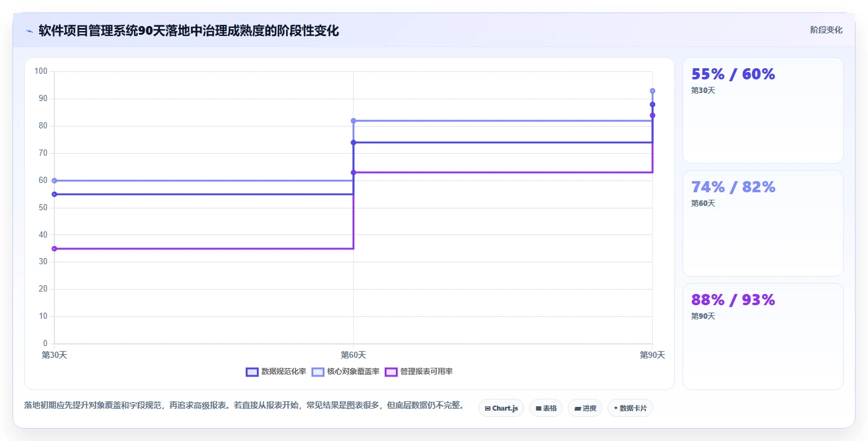868x441 pixels.
Task: Click the 第30天 x-axis label
Action: (54, 355)
